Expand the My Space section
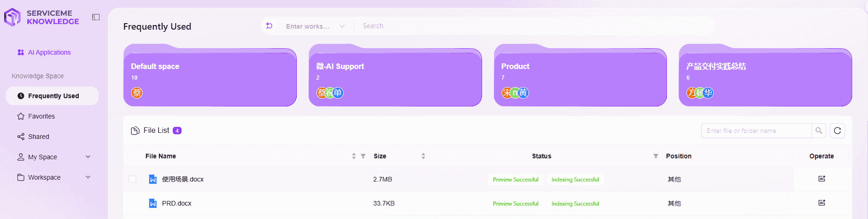The height and width of the screenshot is (219, 868). pyautogui.click(x=88, y=157)
